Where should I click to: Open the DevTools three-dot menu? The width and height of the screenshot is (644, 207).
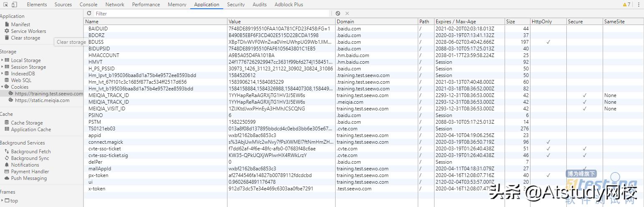[639, 5]
